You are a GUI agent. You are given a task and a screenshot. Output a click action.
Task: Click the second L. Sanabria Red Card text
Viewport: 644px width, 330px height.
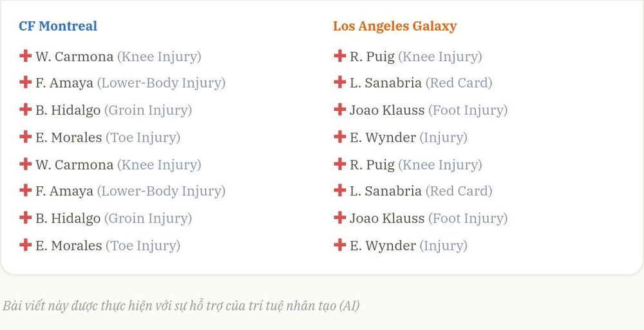459,191
